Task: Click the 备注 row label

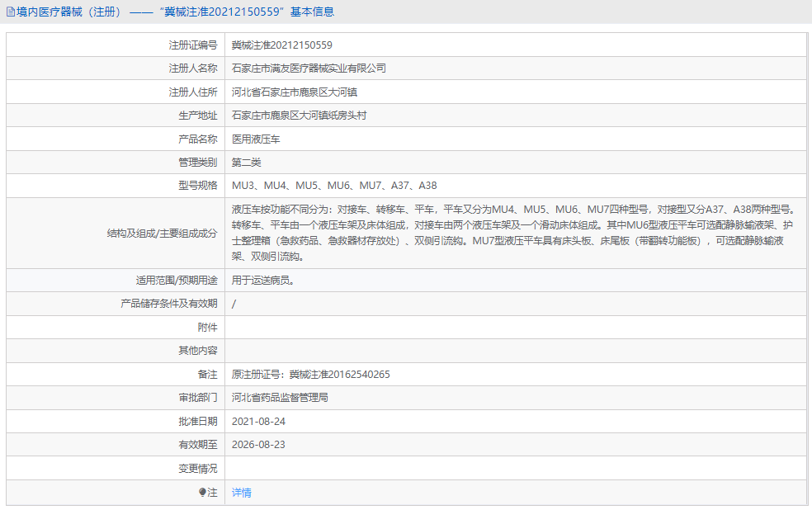Action: (208, 375)
